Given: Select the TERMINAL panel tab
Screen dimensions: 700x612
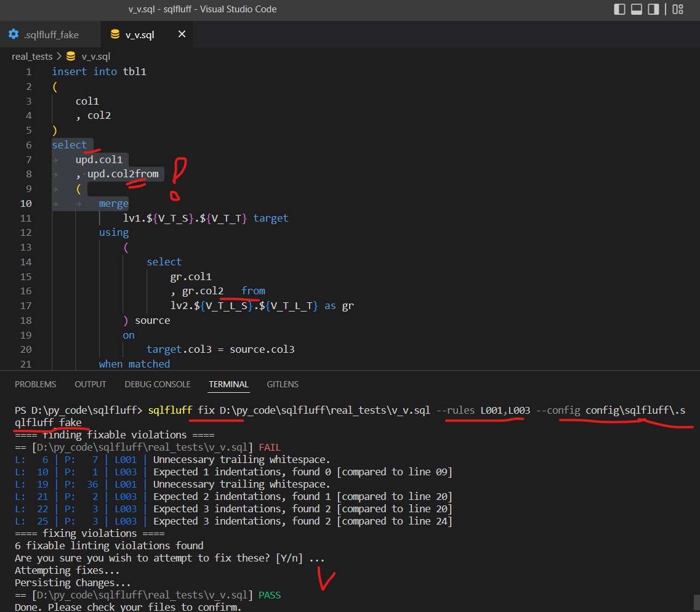Looking at the screenshot, I should point(228,384).
